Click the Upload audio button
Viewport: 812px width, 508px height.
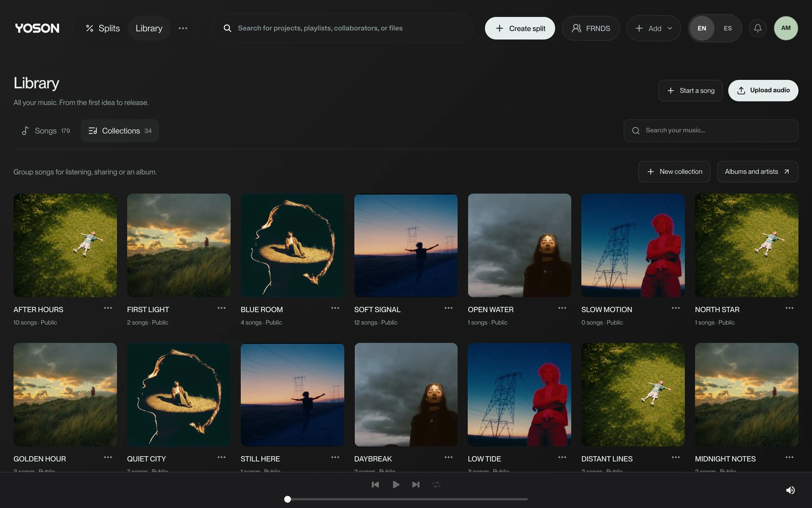[x=763, y=90]
